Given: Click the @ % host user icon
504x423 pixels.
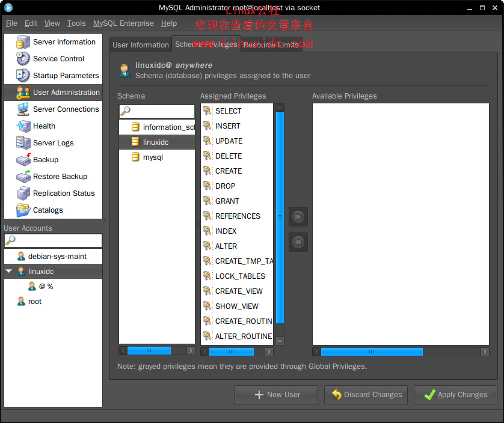Looking at the screenshot, I should pos(32,286).
